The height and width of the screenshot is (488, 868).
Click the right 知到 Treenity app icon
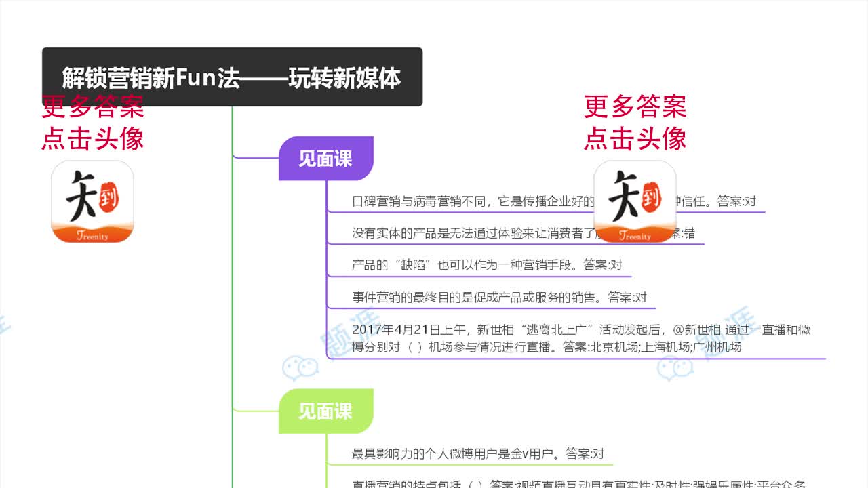click(635, 201)
